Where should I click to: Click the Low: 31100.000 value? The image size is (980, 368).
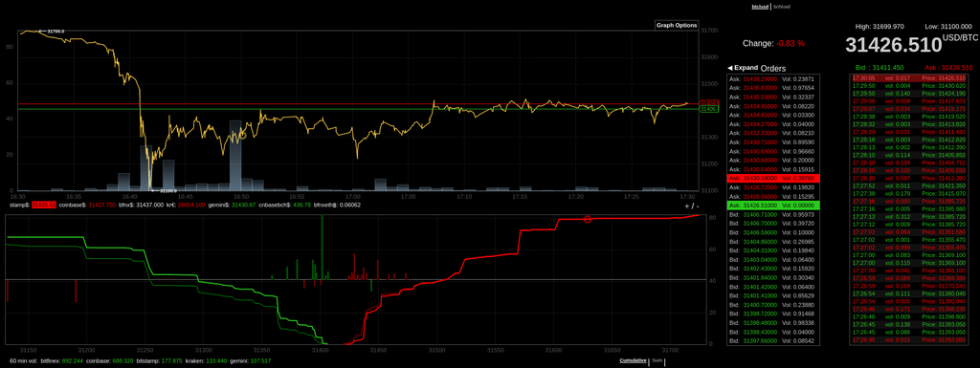[948, 26]
